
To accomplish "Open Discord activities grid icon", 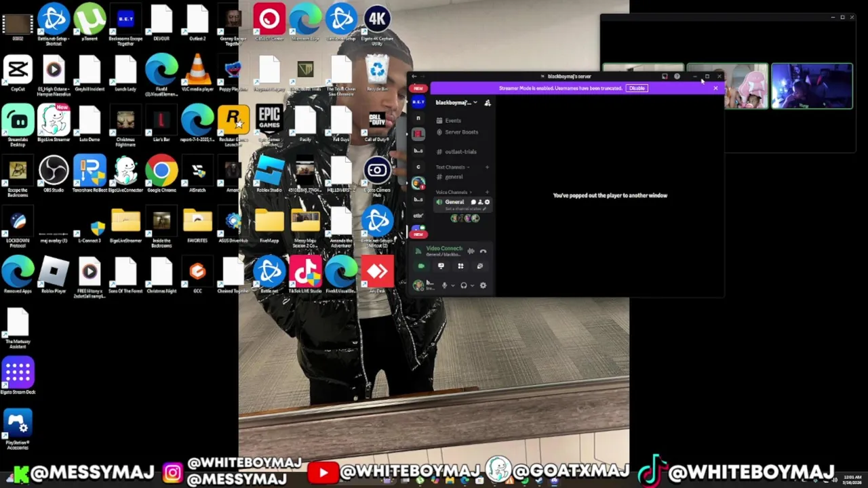I will pyautogui.click(x=460, y=266).
